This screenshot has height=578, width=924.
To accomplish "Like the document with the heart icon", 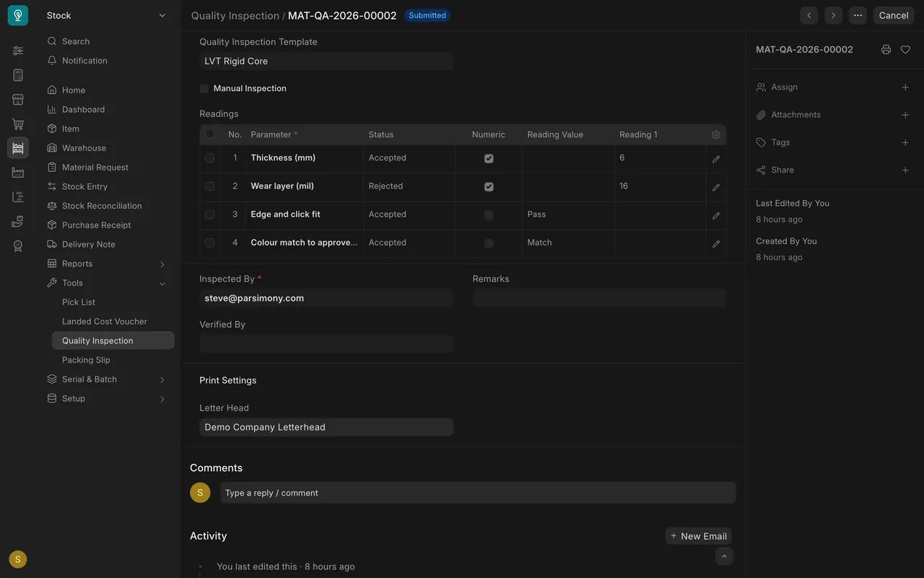I will tap(905, 50).
